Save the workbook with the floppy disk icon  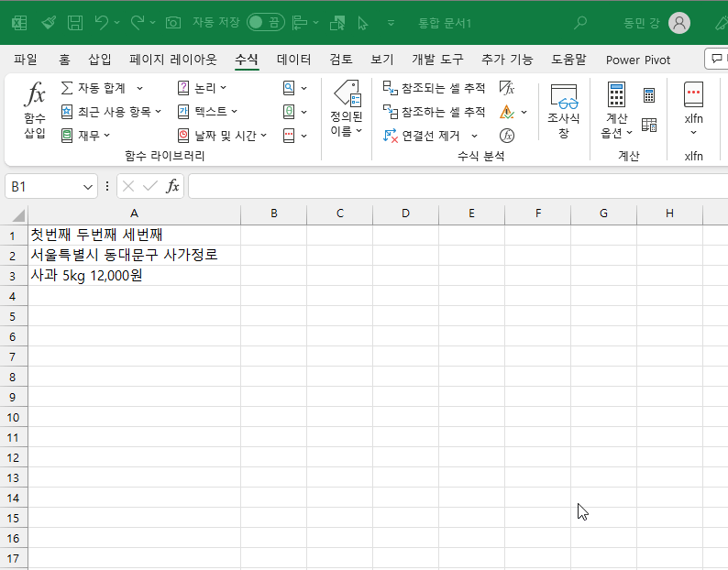coord(75,23)
